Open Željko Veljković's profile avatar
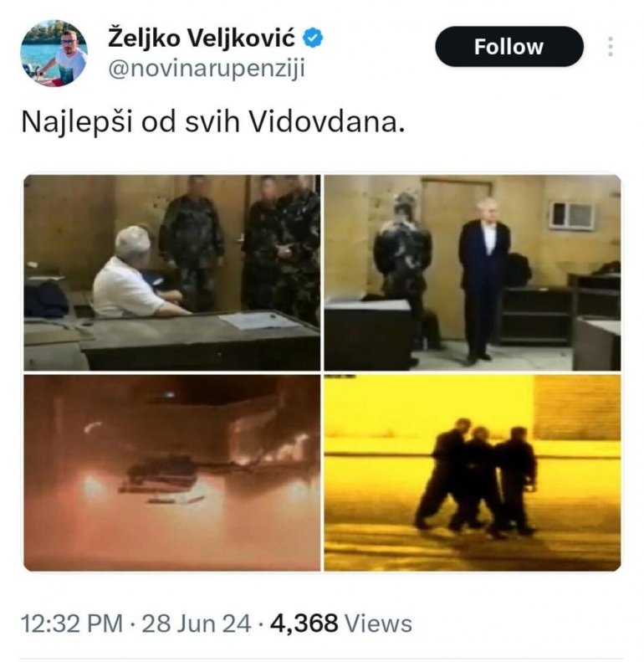This screenshot has height=662, width=644. 54,54
